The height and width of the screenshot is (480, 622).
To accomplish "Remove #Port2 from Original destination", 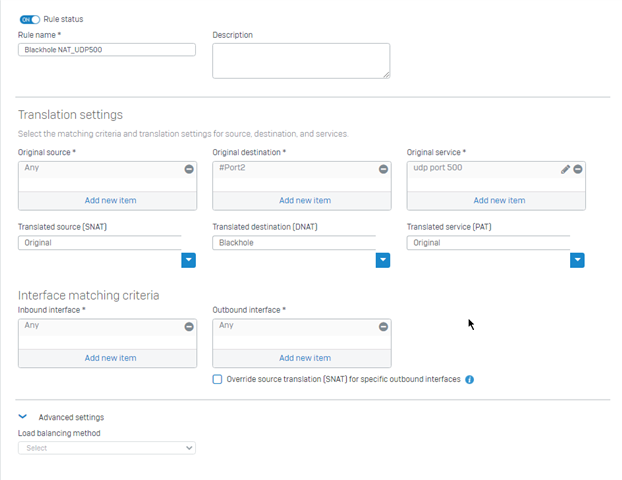I will pos(383,169).
